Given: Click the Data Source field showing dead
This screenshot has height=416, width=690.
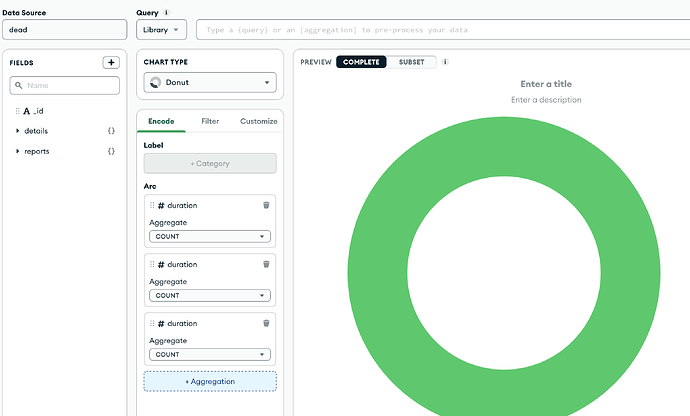Looking at the screenshot, I should coord(65,29).
